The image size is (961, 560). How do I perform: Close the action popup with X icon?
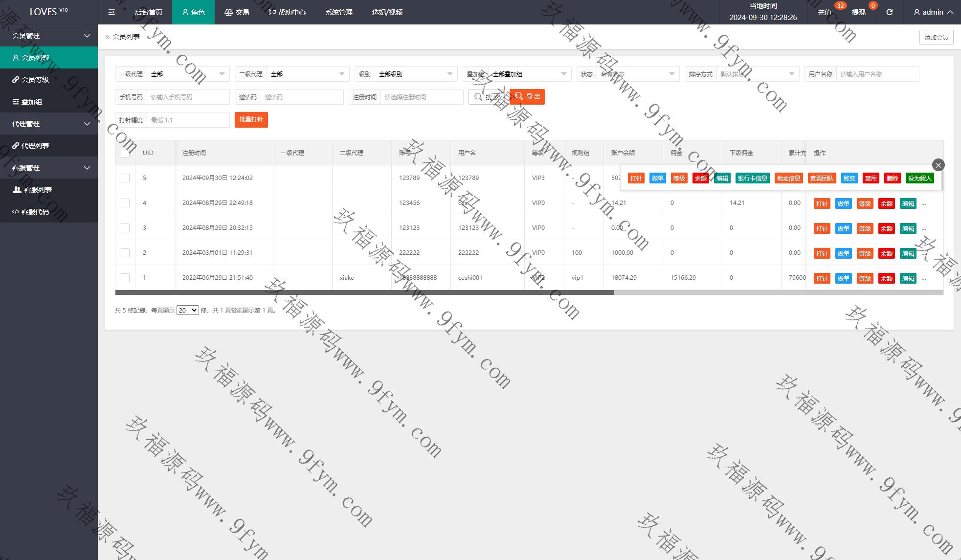[x=938, y=165]
